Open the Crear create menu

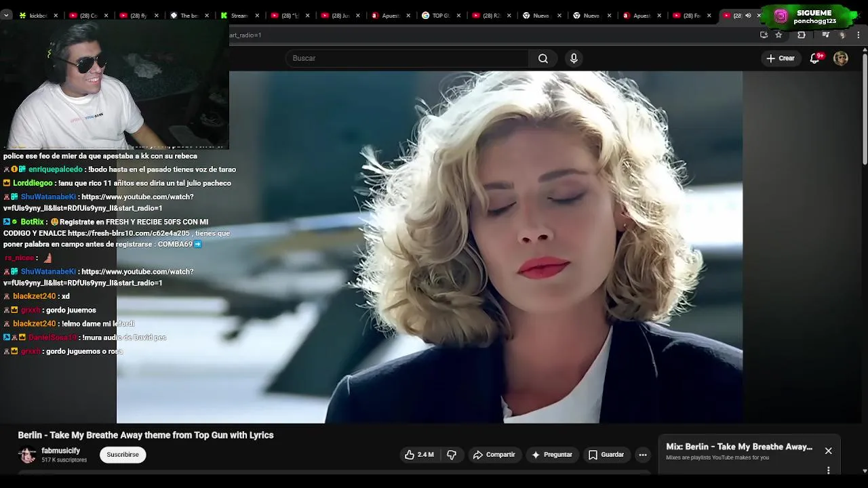coord(781,58)
